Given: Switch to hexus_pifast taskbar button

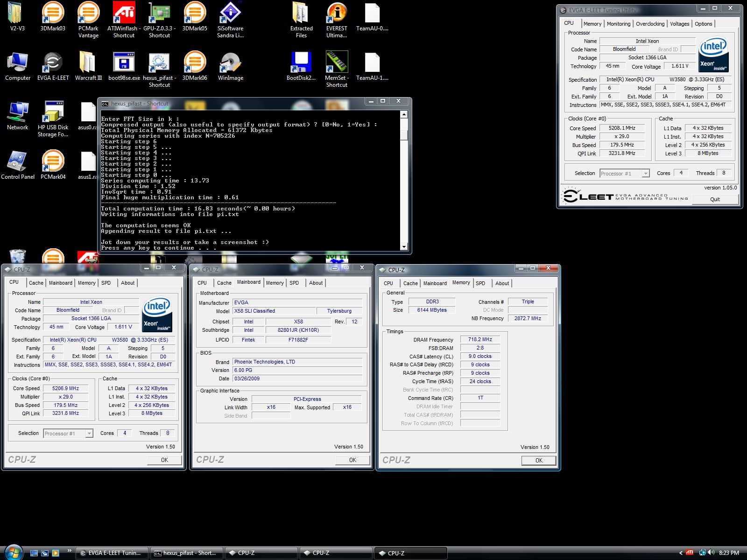Looking at the screenshot, I should [187, 553].
